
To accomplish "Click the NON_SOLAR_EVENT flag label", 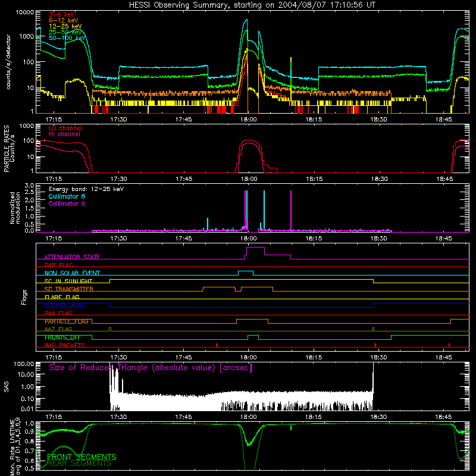I will coord(72,273).
